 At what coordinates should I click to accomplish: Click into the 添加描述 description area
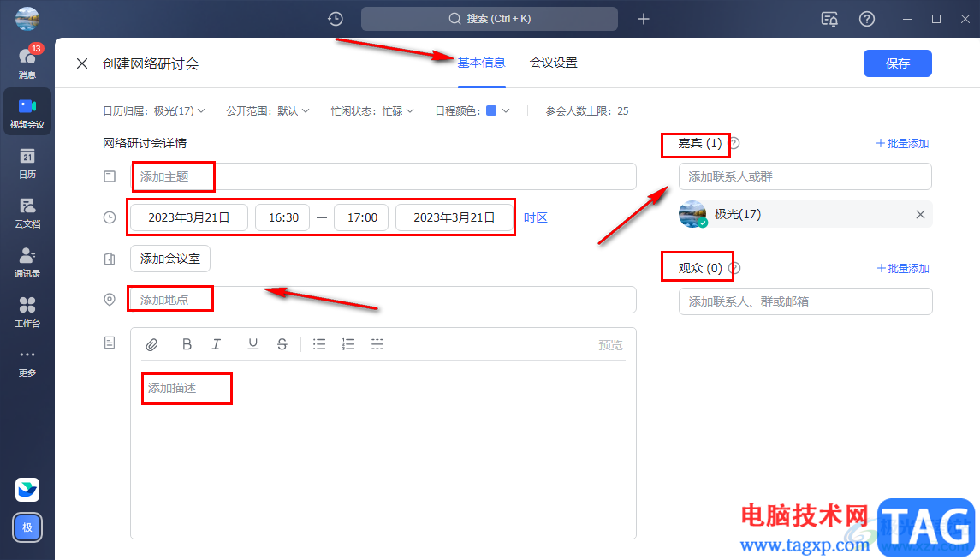coord(383,450)
